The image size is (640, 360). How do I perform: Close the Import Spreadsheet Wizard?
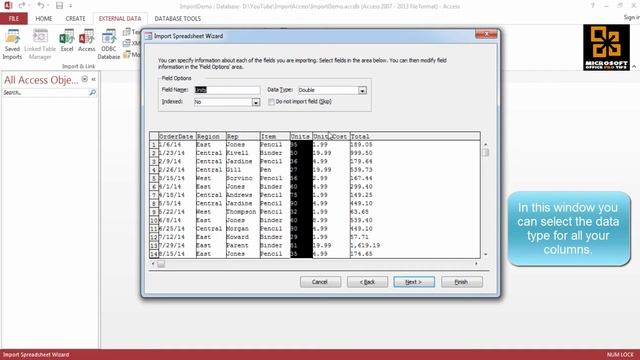(486, 34)
